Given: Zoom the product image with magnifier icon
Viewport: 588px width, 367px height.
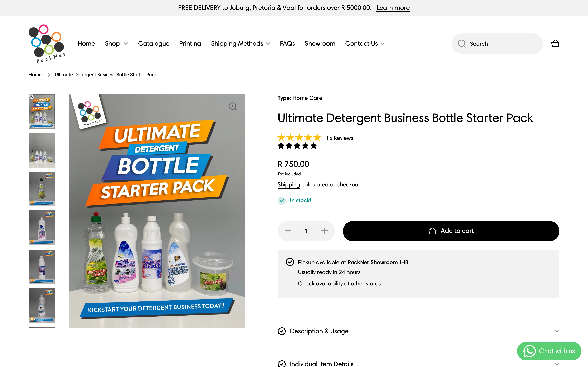Looking at the screenshot, I should tap(233, 106).
